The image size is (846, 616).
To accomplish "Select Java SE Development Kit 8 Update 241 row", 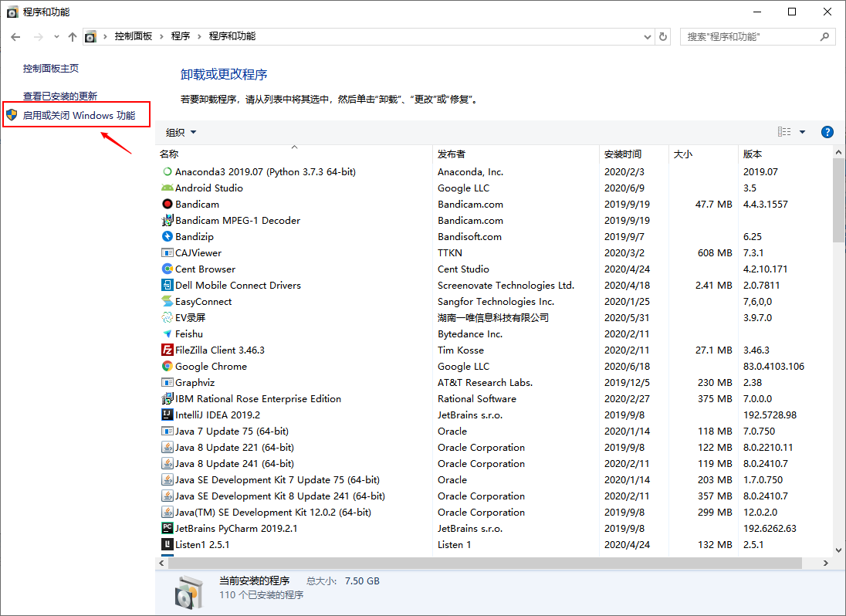I will tap(494, 496).
